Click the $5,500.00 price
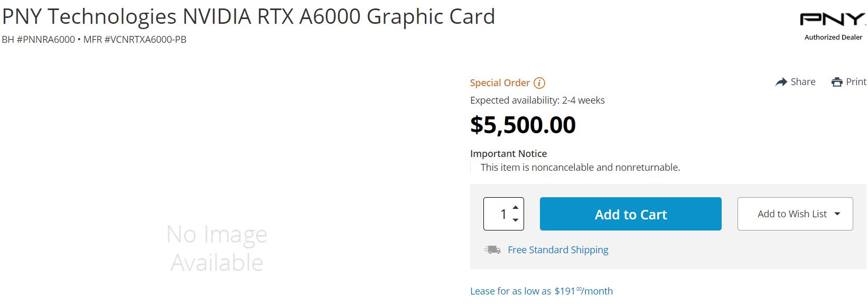 (523, 125)
